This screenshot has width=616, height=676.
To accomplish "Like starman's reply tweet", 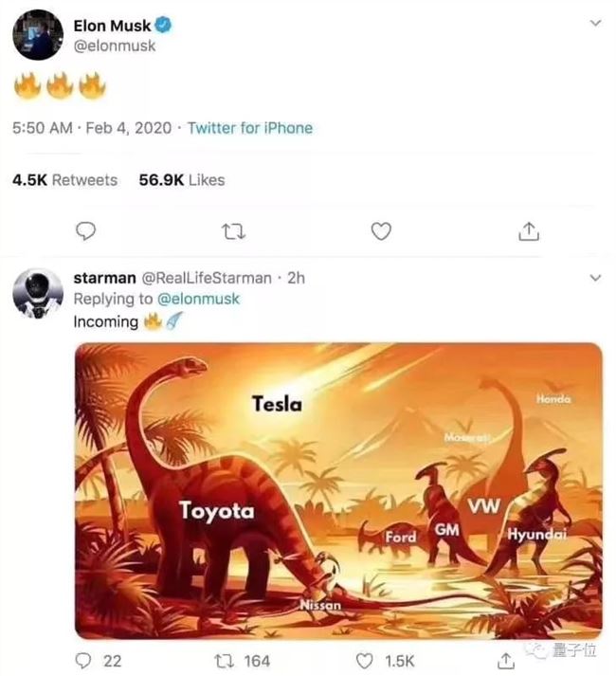I will click(x=365, y=661).
